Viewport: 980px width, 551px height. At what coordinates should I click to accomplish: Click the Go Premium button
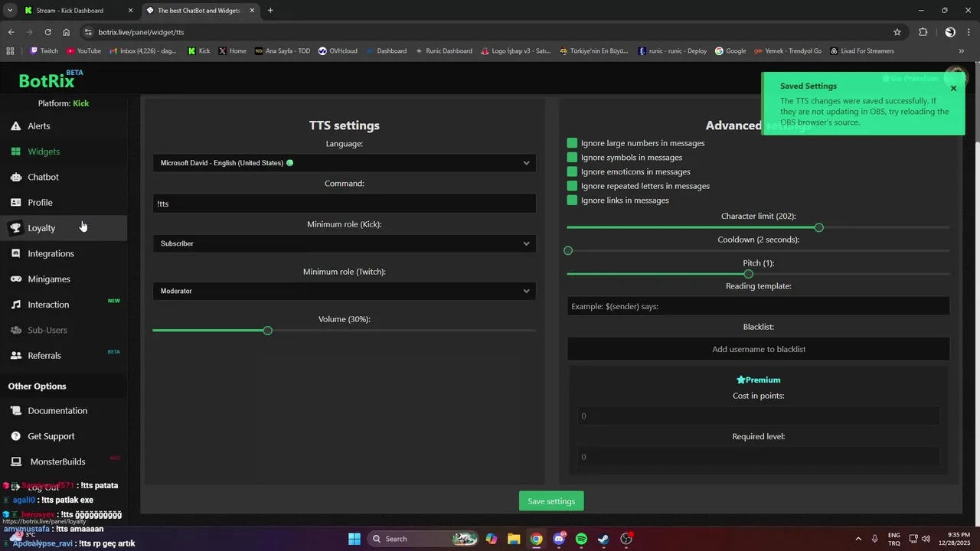pyautogui.click(x=910, y=79)
